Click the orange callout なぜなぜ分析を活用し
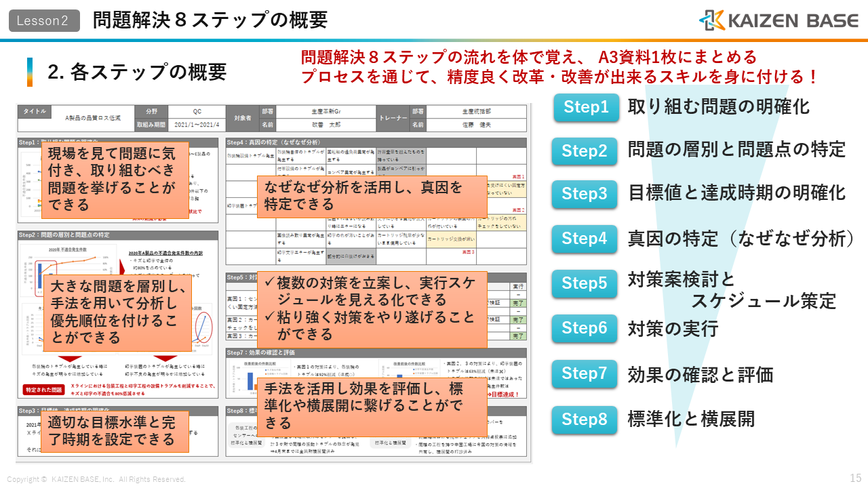The width and height of the screenshot is (868, 488). point(372,197)
